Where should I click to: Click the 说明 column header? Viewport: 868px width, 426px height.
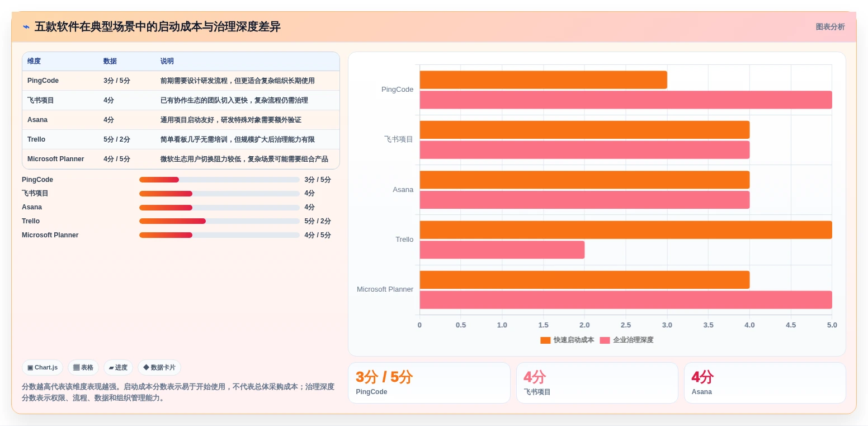[x=167, y=61]
